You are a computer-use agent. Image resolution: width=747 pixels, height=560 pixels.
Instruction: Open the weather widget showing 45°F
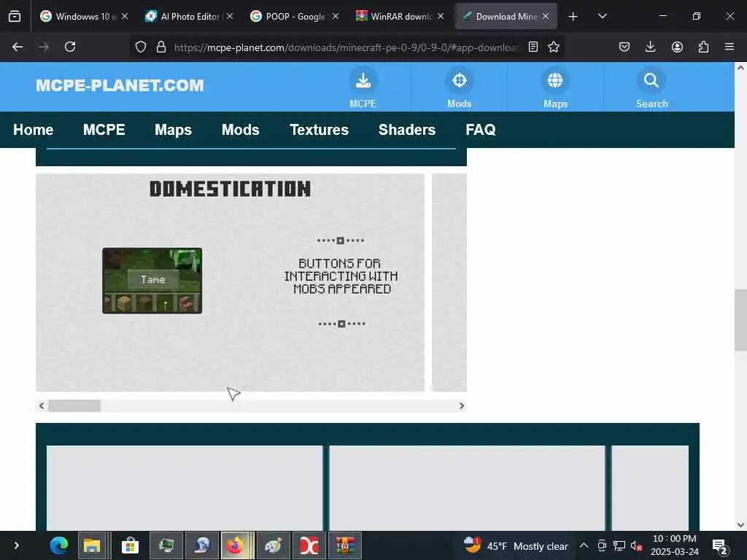516,545
